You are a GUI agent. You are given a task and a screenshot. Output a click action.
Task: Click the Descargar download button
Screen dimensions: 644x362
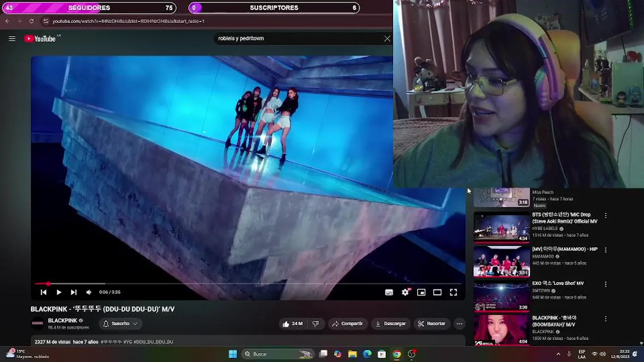(x=390, y=324)
